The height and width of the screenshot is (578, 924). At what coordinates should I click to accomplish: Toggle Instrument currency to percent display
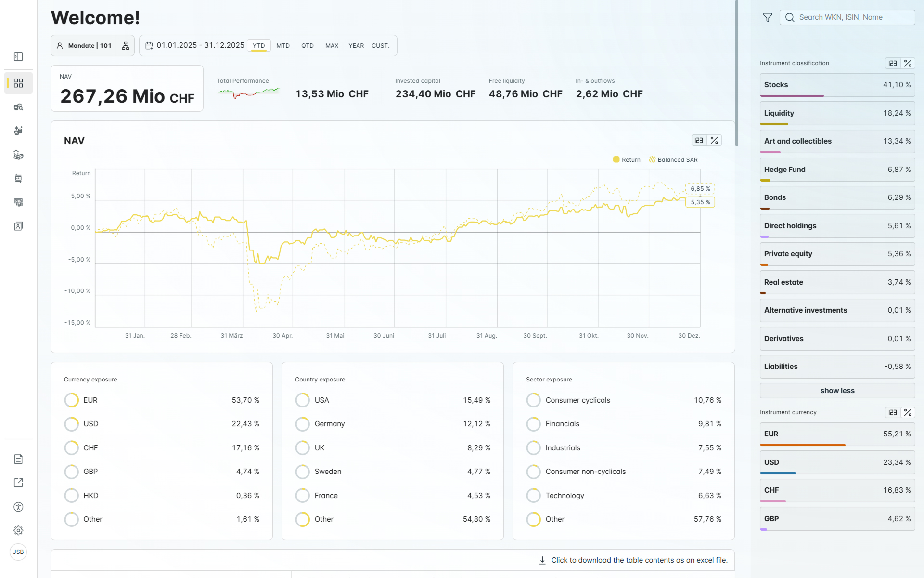[908, 413]
